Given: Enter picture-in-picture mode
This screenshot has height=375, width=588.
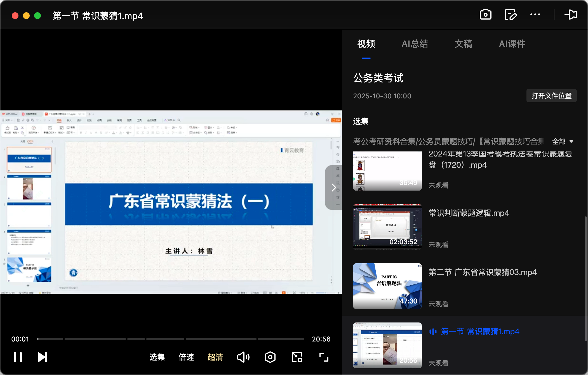Looking at the screenshot, I should coord(297,357).
